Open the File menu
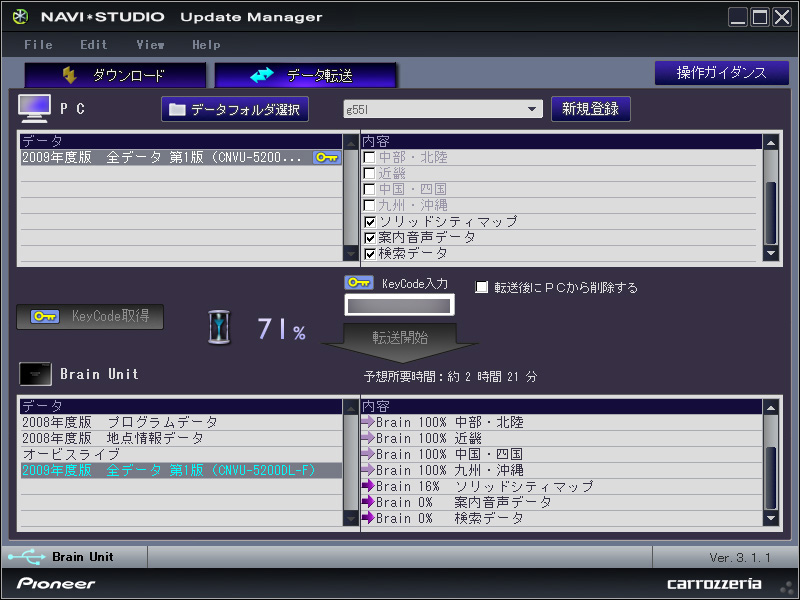 [38, 45]
